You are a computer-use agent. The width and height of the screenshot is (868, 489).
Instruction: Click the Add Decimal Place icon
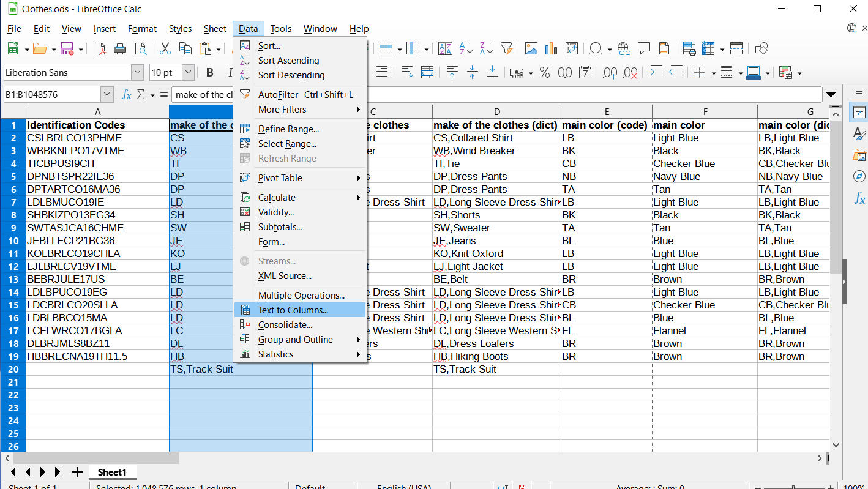[610, 73]
